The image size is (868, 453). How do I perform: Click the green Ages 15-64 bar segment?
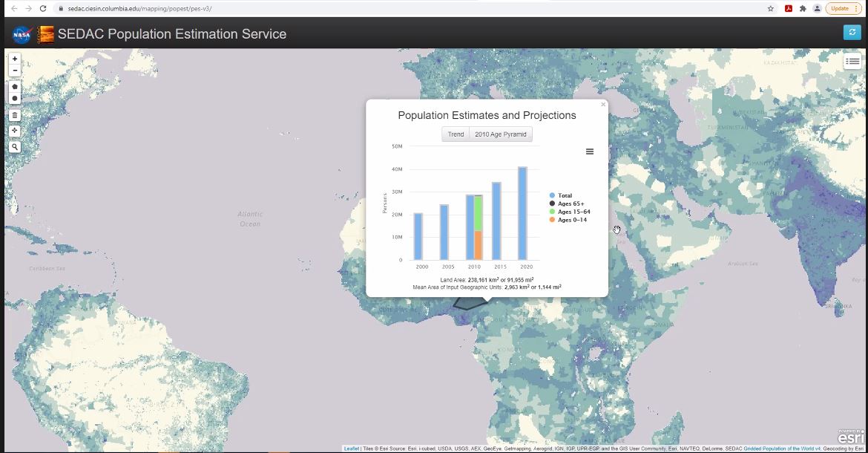click(479, 213)
